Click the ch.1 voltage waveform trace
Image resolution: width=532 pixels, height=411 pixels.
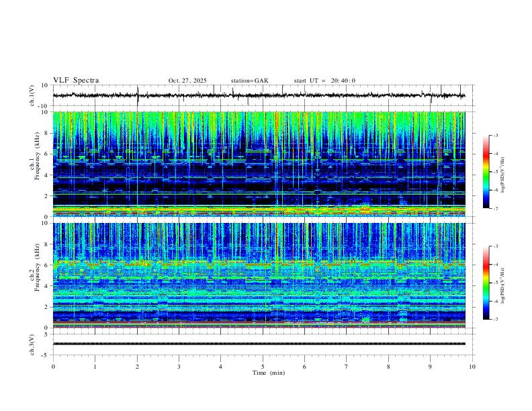[x=259, y=95]
